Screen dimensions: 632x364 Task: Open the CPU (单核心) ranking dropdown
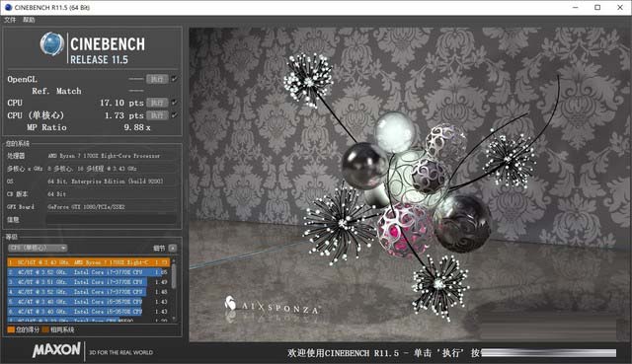pyautogui.click(x=38, y=248)
